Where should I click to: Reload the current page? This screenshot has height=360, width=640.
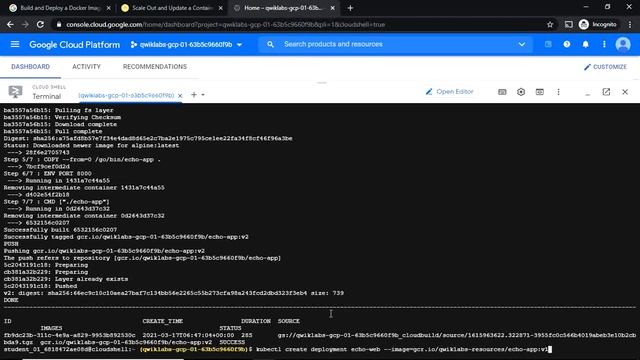coord(40,24)
